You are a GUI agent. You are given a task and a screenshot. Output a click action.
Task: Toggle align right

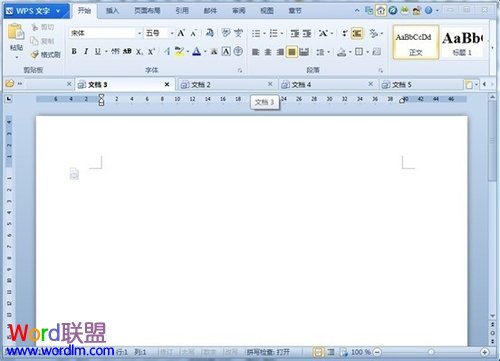pos(280,52)
